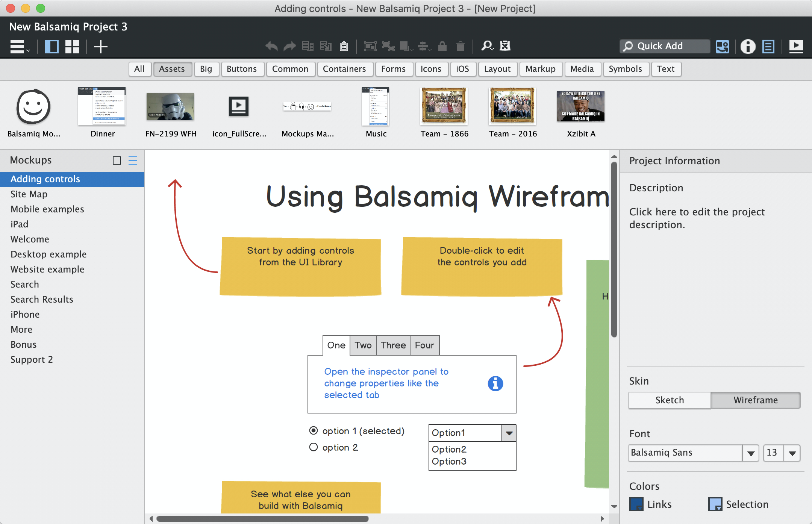Select the 'Start by adding controls' sticky note
This screenshot has height=524, width=812.
click(301, 267)
